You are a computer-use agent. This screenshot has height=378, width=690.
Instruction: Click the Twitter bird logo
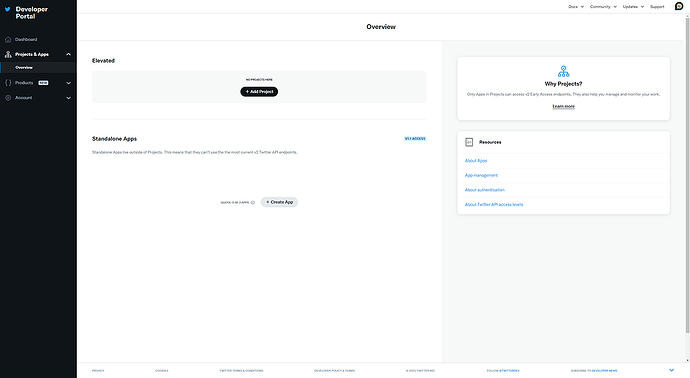point(7,9)
